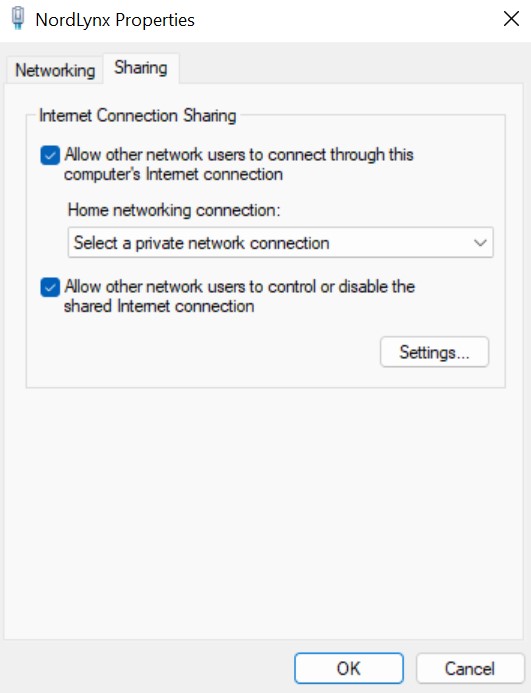Click the NordLynx network adapter icon
Viewport: 531px width, 693px height.
18,19
